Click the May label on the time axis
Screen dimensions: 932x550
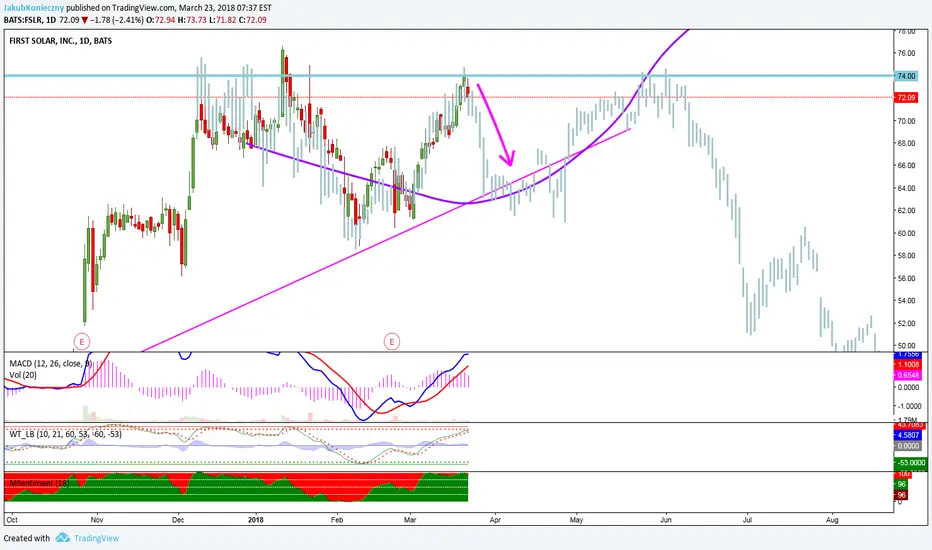pos(577,520)
